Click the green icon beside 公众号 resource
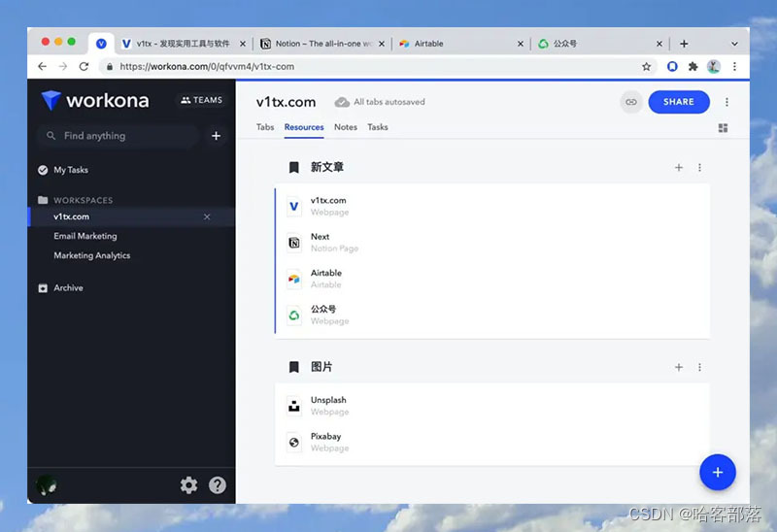Screen dimensions: 777x532 [294, 316]
